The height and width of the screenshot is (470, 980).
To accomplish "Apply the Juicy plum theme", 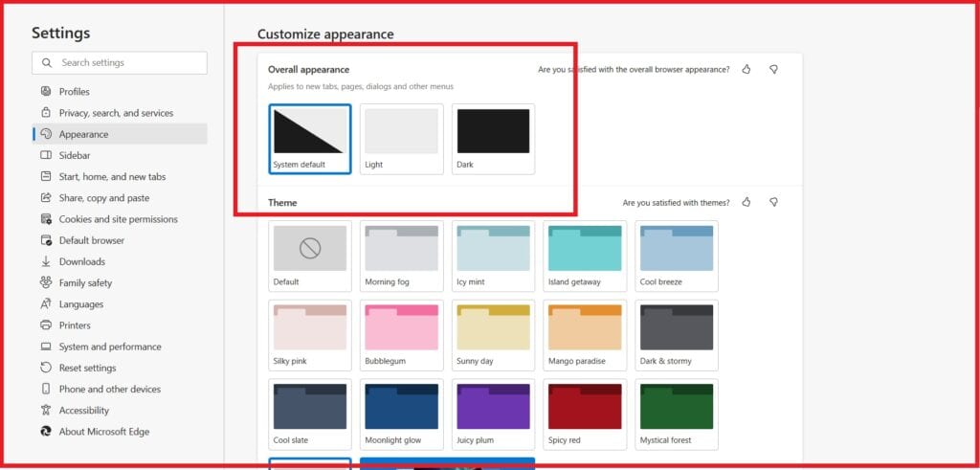I will tap(493, 414).
